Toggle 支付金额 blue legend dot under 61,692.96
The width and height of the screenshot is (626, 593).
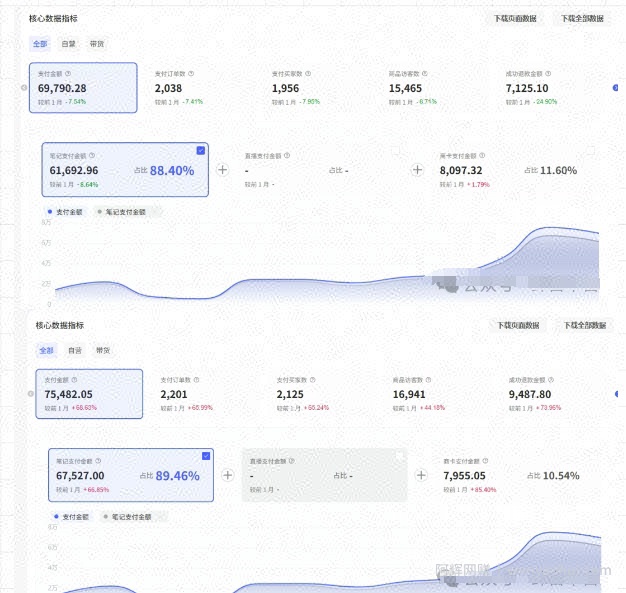click(x=50, y=212)
